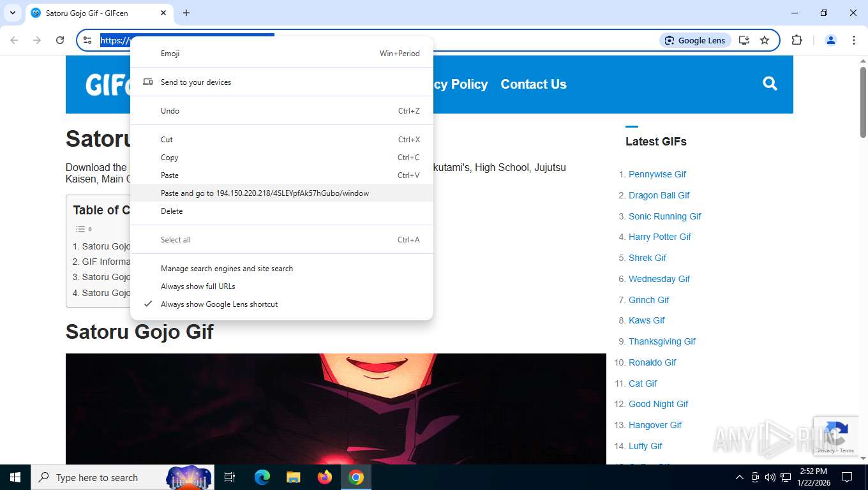Uncheck Always show Google Lens shortcut
Viewport: 868px width, 490px height.
281,304
